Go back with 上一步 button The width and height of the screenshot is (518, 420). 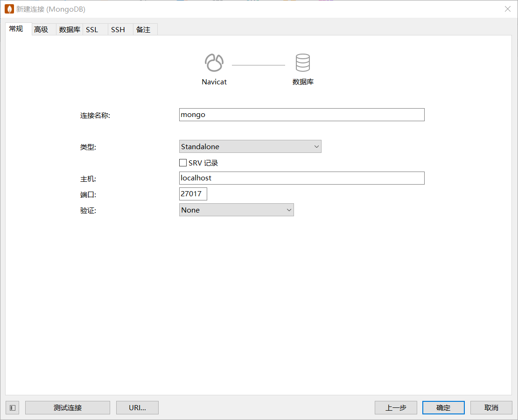396,408
